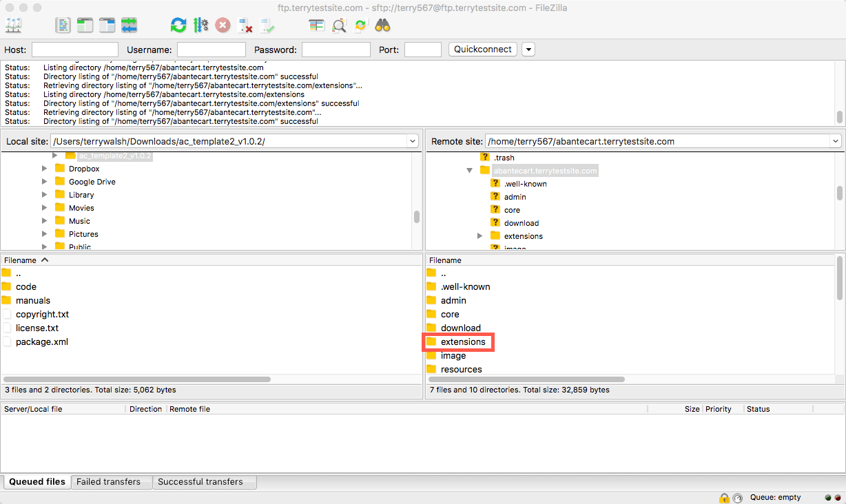Click the Server/Local file queue column header
The width and height of the screenshot is (846, 504).
click(x=64, y=409)
